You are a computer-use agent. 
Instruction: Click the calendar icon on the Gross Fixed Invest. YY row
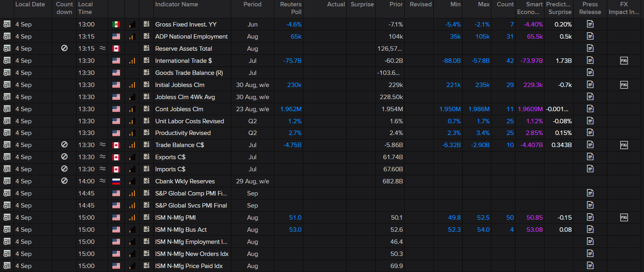point(7,24)
